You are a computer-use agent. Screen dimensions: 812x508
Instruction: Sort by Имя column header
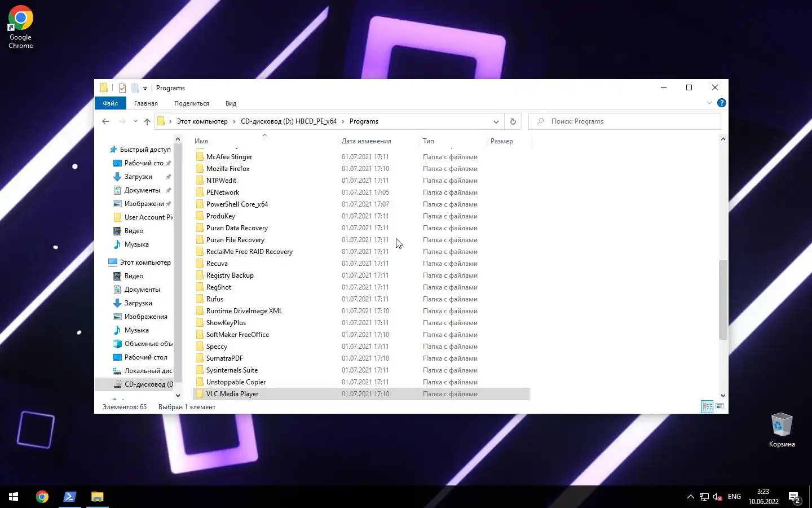tap(265, 141)
